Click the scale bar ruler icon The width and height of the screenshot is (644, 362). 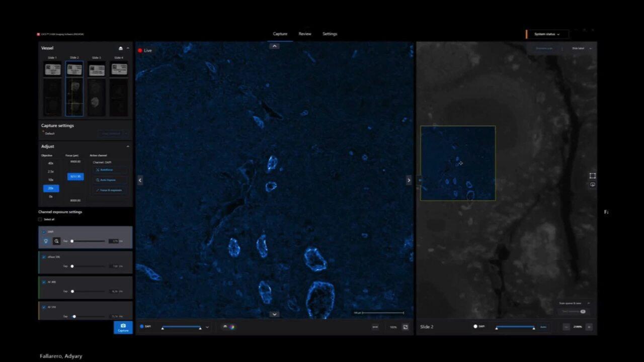pos(375,327)
